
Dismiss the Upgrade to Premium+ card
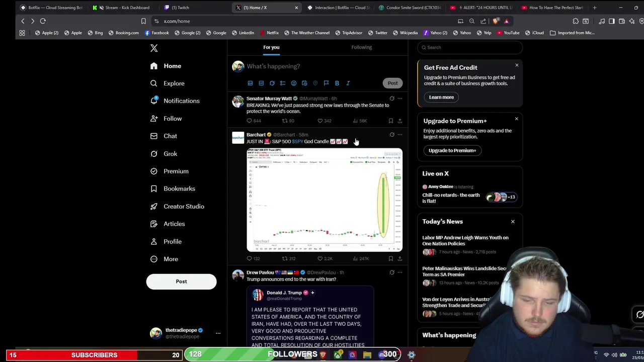click(516, 119)
